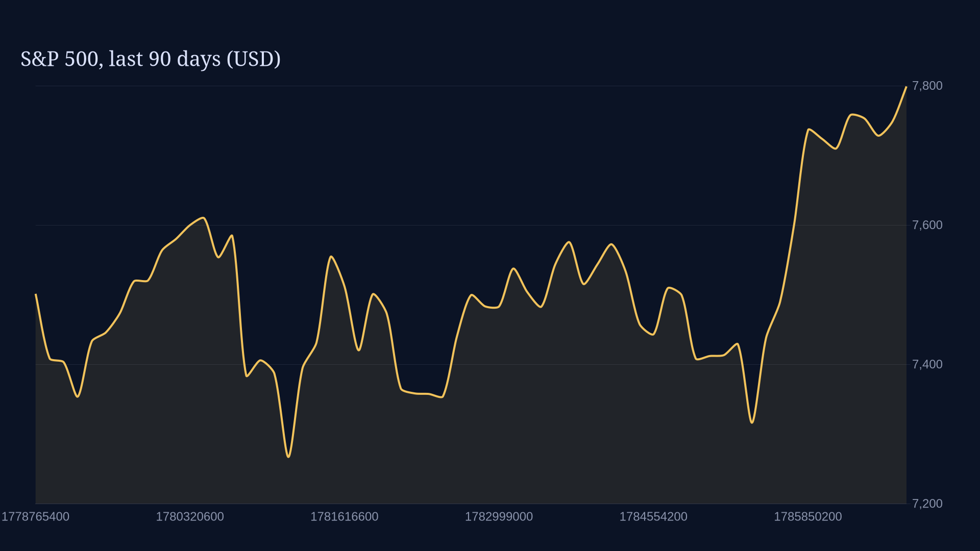Click the x-axis label 1780320600
The height and width of the screenshot is (551, 980).
pos(190,517)
